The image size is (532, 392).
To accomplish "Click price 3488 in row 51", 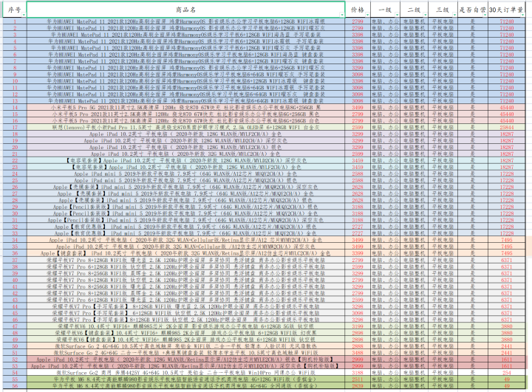I will 358,353.
